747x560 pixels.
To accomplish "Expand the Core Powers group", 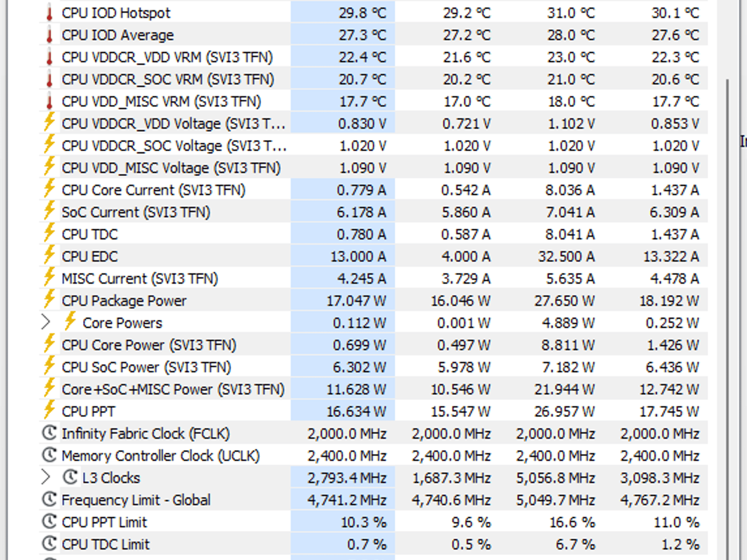I will pyautogui.click(x=46, y=322).
